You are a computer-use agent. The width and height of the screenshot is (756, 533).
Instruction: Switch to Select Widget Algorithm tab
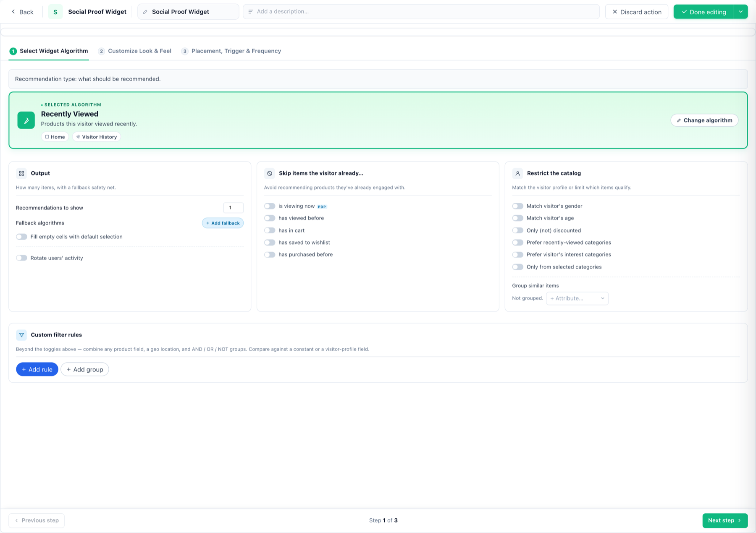click(x=49, y=51)
